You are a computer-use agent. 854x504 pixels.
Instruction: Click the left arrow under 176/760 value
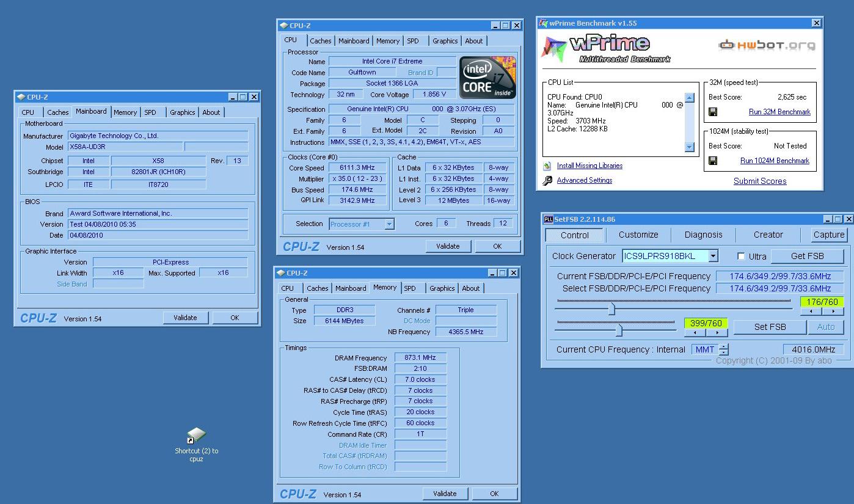point(811,312)
